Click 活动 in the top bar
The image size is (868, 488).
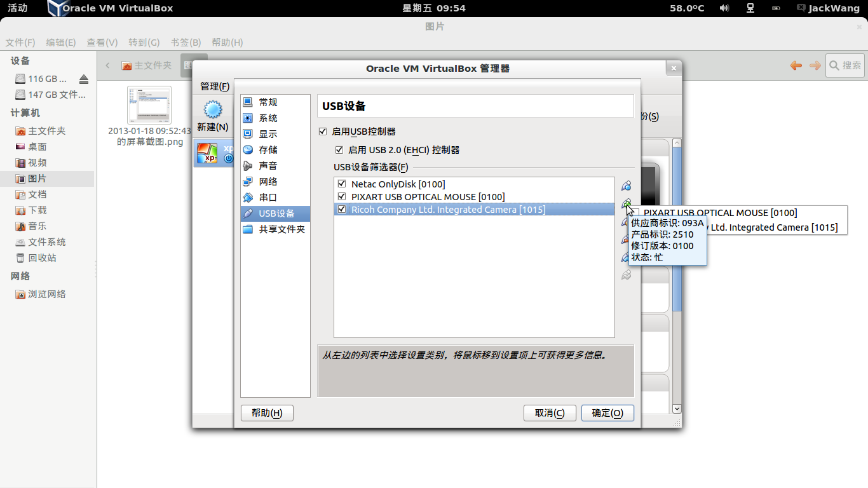tap(17, 8)
